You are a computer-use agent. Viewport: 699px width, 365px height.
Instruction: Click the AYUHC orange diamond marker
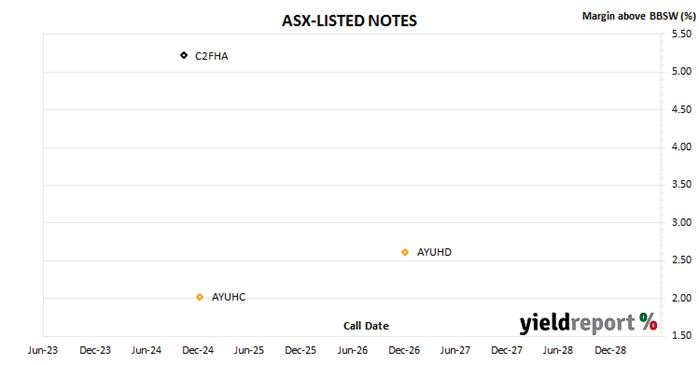(x=200, y=297)
